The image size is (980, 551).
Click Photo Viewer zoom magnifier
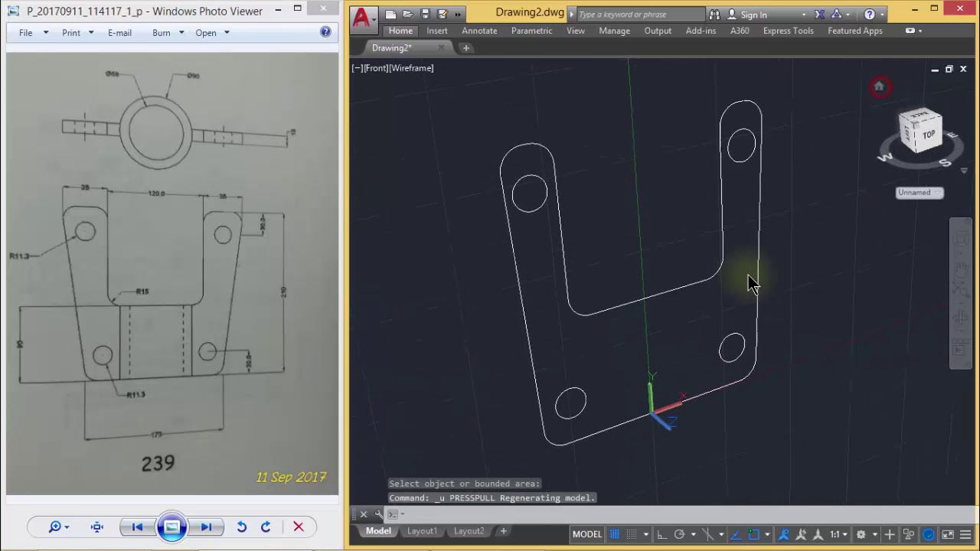coord(54,527)
